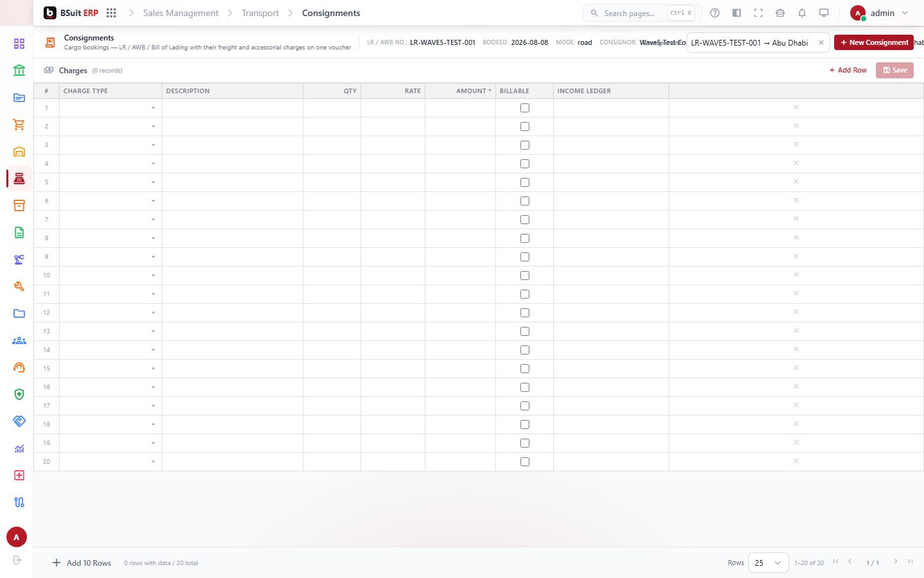Image resolution: width=924 pixels, height=578 pixels.
Task: Click the monitor display icon
Action: coord(824,13)
